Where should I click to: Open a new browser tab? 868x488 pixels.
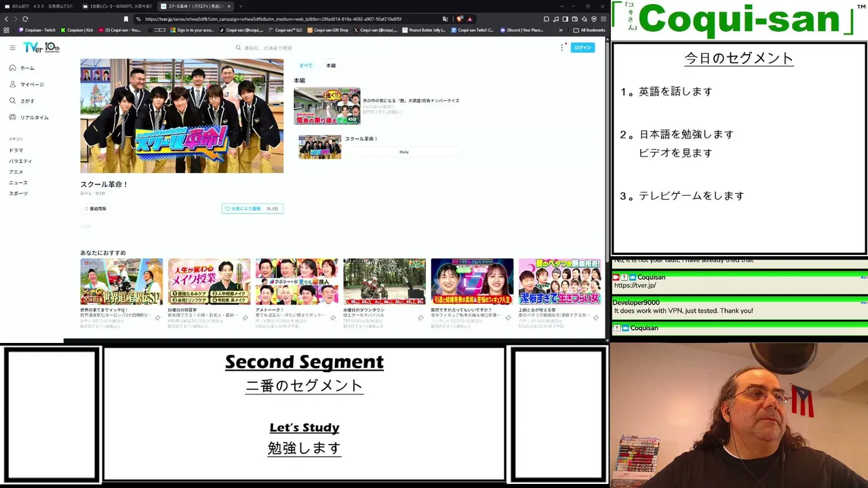(x=240, y=6)
